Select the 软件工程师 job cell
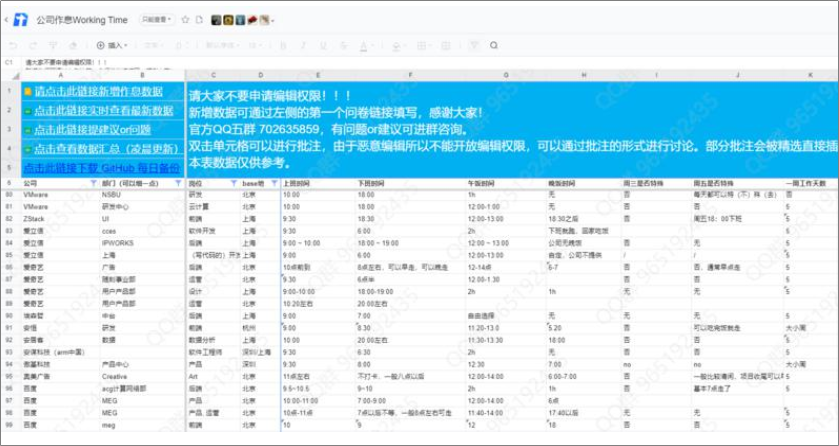The image size is (839, 446). (213, 352)
